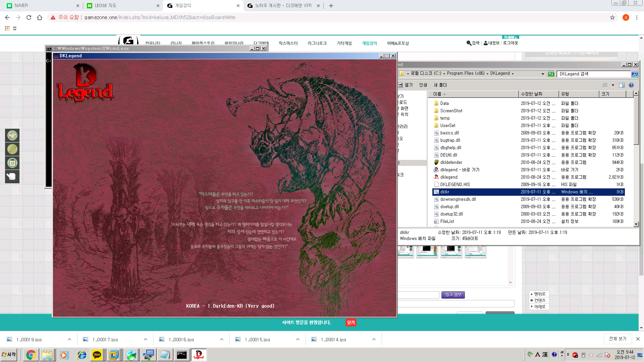Select the dklegend application file icon

(x=436, y=177)
